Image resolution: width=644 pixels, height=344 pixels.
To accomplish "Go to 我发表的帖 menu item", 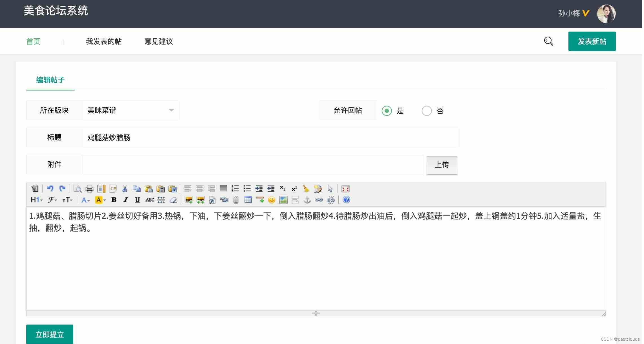I will [104, 41].
